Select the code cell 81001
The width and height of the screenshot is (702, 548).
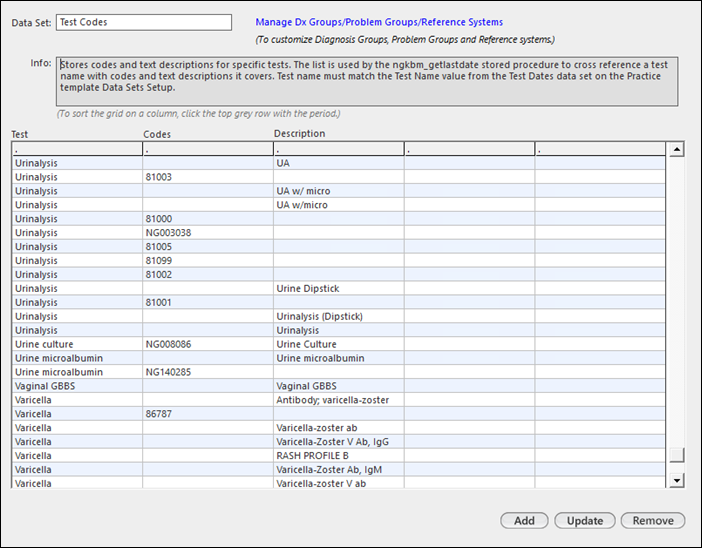(208, 302)
